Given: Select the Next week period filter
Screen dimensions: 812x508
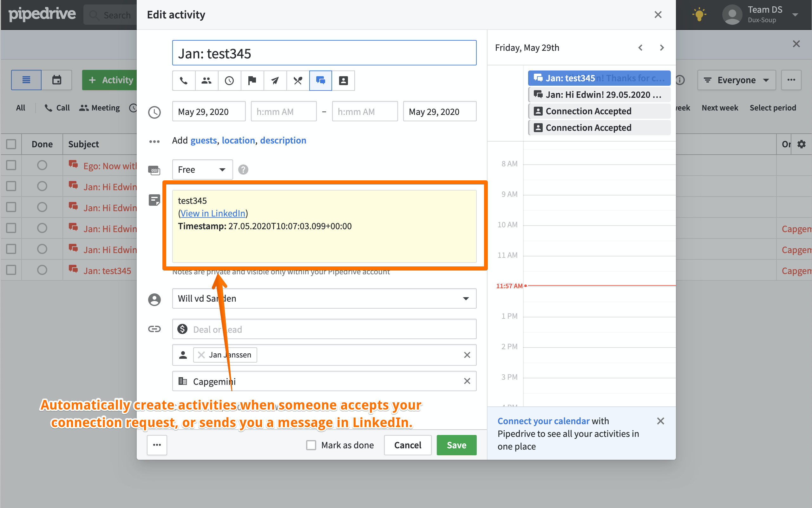Looking at the screenshot, I should point(720,108).
